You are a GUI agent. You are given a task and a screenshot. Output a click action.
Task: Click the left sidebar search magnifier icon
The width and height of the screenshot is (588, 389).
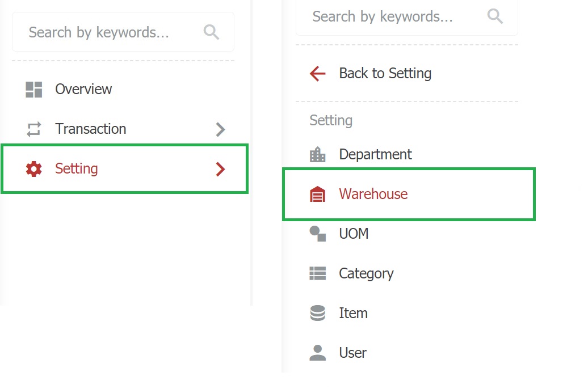(x=211, y=32)
